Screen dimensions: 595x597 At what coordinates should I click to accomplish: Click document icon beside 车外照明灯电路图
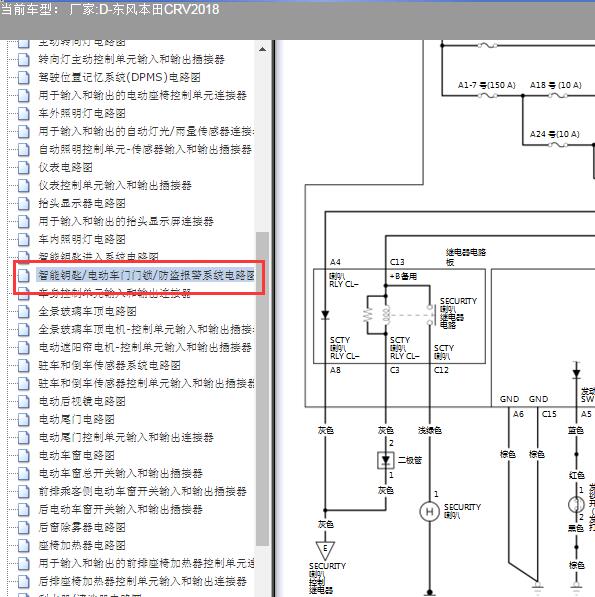(24, 113)
